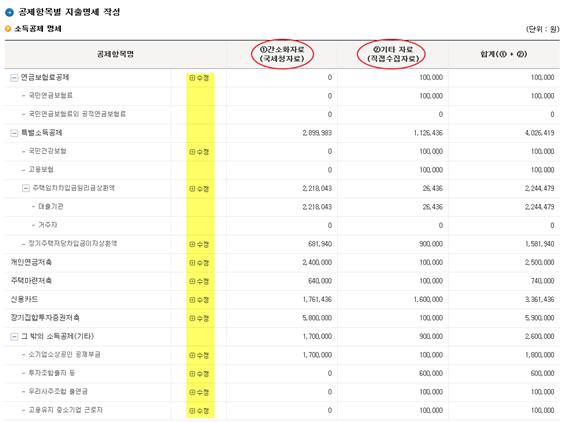
Task: Click the (단위 : 원) unit label
Action: point(542,29)
